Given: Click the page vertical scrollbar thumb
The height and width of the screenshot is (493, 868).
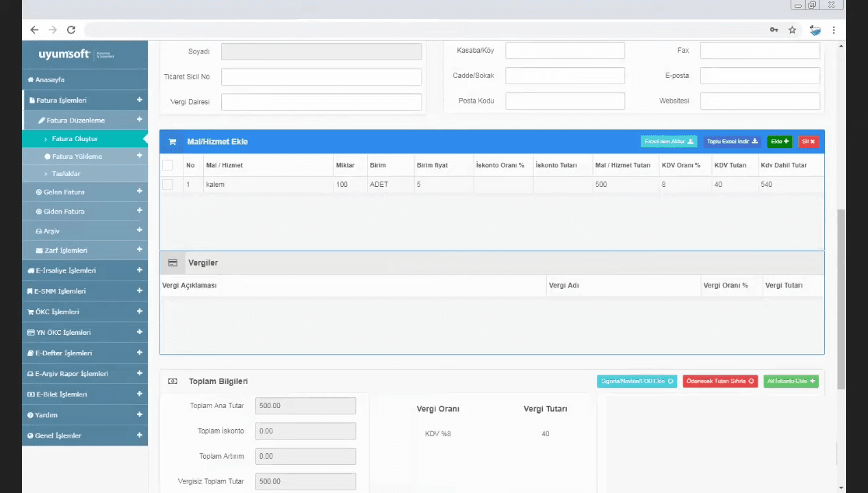Looking at the screenshot, I should pyautogui.click(x=841, y=299).
